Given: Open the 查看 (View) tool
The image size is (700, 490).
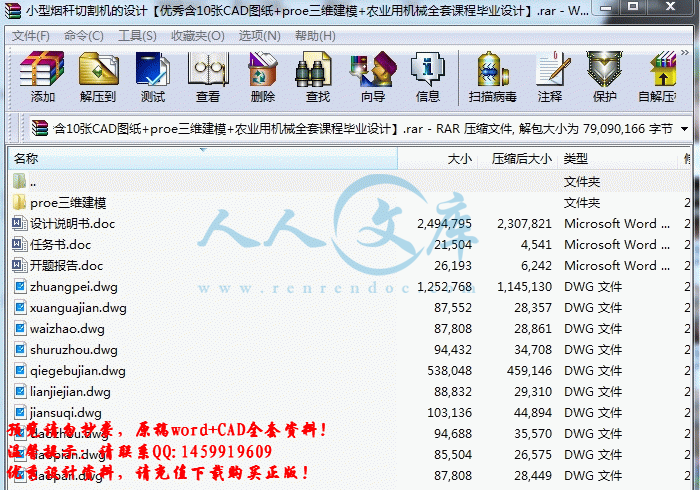Looking at the screenshot, I should (208, 76).
